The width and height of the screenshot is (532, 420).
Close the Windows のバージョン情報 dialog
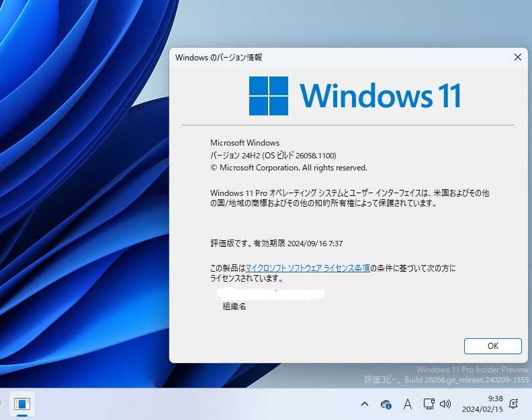[518, 57]
